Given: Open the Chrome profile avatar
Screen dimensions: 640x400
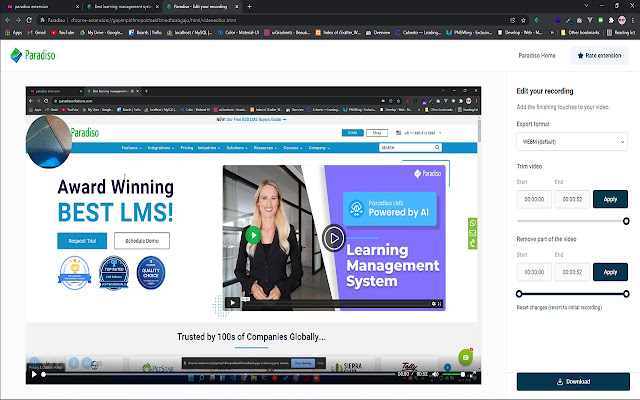Looking at the screenshot, I should (622, 20).
